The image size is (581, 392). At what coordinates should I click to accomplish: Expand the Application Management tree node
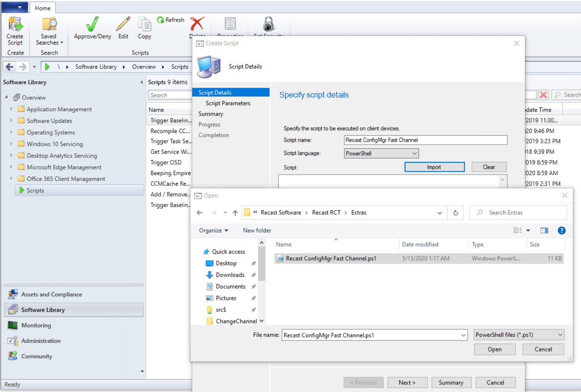(11, 109)
